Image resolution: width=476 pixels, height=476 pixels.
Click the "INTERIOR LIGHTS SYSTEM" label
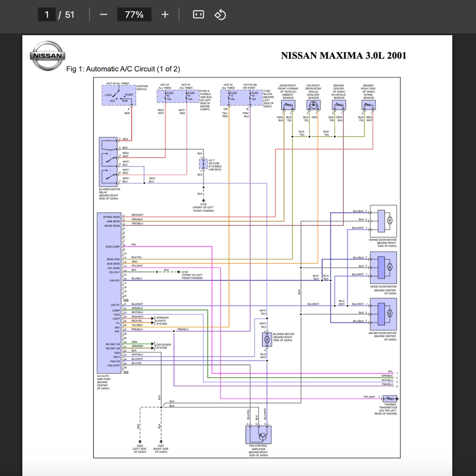pos(162,320)
